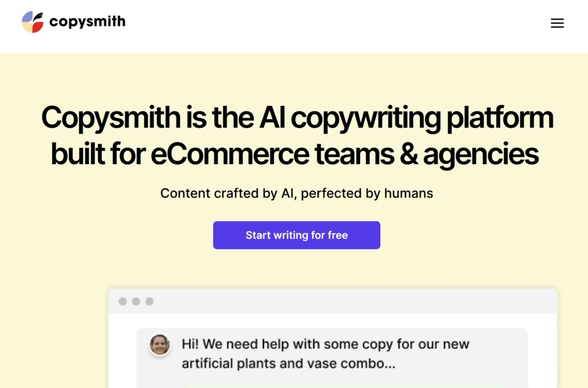Open the menu via the three-line icon

pos(557,23)
